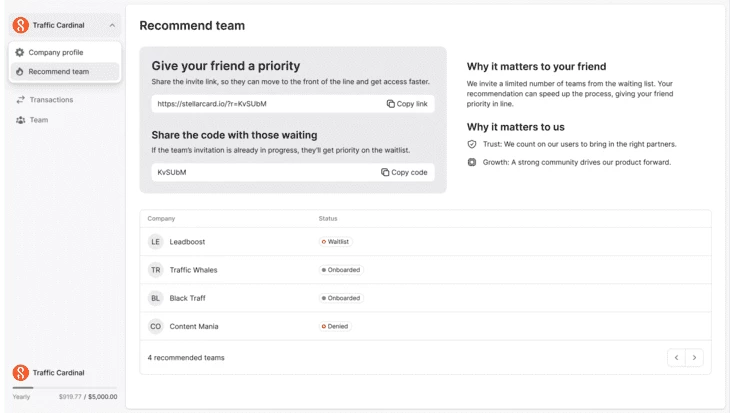Viewport: 730px width, 413px height.
Task: Click the Give your friend a priority heading
Action: [226, 66]
